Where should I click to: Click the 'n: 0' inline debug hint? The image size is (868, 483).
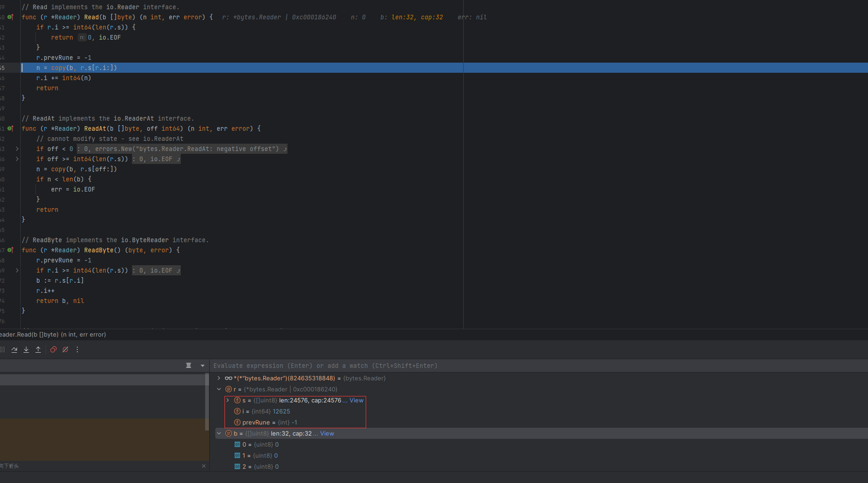tap(358, 17)
